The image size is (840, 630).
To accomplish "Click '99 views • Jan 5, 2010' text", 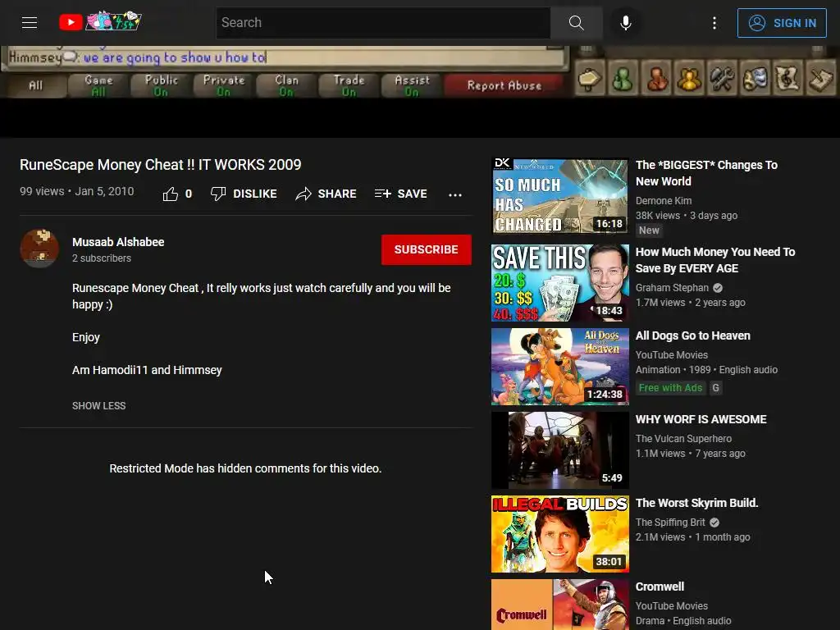I will pos(76,191).
